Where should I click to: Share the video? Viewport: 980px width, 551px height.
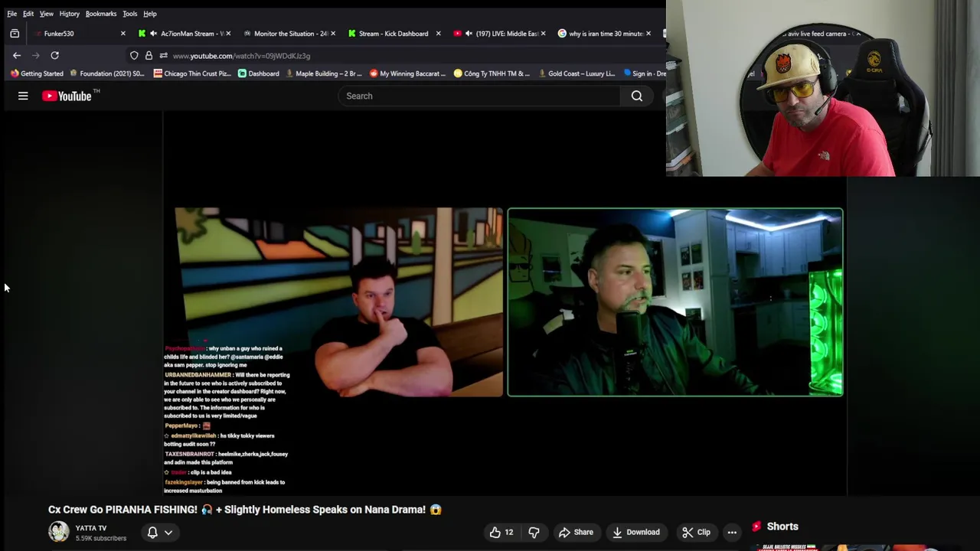576,532
